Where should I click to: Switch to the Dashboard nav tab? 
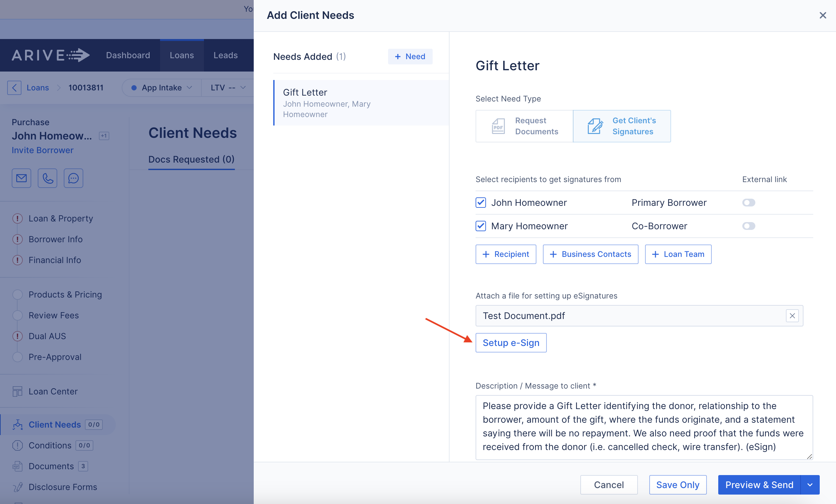click(128, 55)
